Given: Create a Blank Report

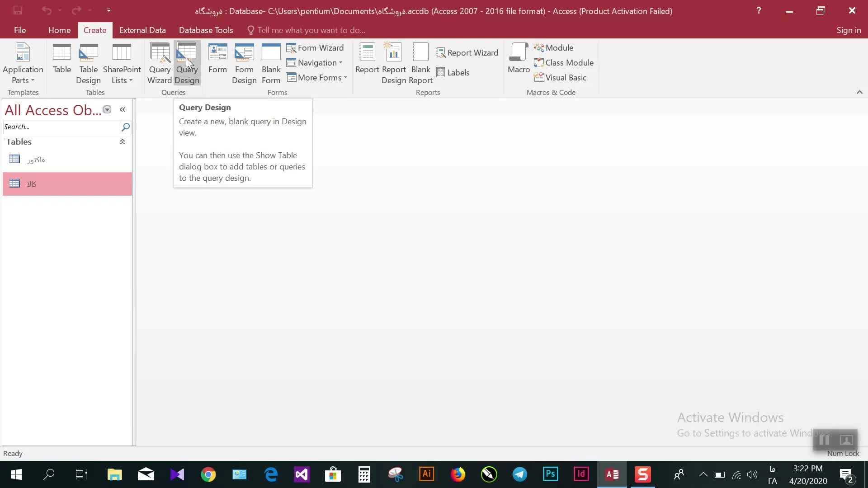Looking at the screenshot, I should (x=421, y=64).
